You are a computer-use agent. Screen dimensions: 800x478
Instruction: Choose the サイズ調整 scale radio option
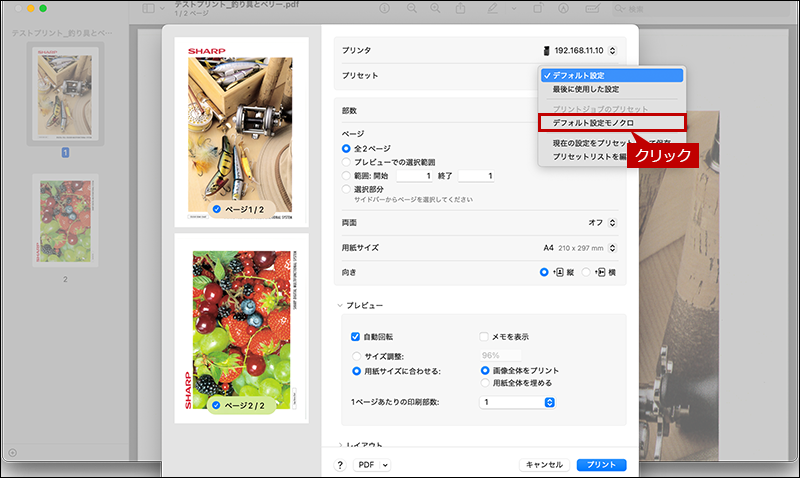pos(356,355)
